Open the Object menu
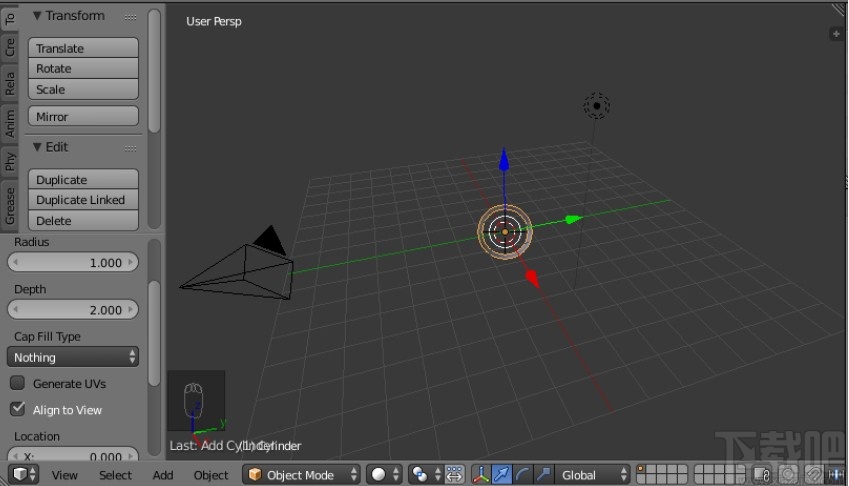 pos(211,475)
